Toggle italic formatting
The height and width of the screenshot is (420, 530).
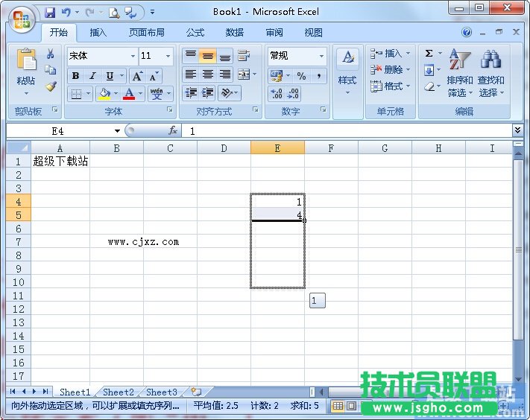click(x=92, y=76)
